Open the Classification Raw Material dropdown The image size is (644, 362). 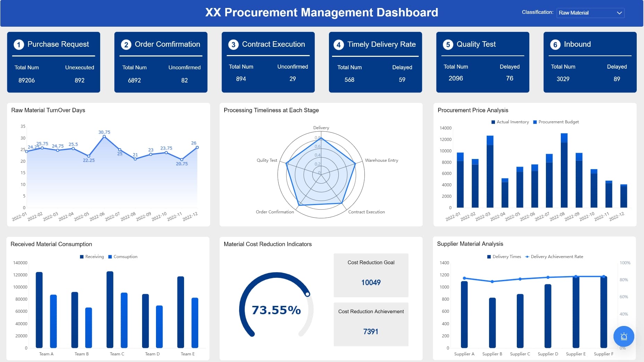coord(590,13)
